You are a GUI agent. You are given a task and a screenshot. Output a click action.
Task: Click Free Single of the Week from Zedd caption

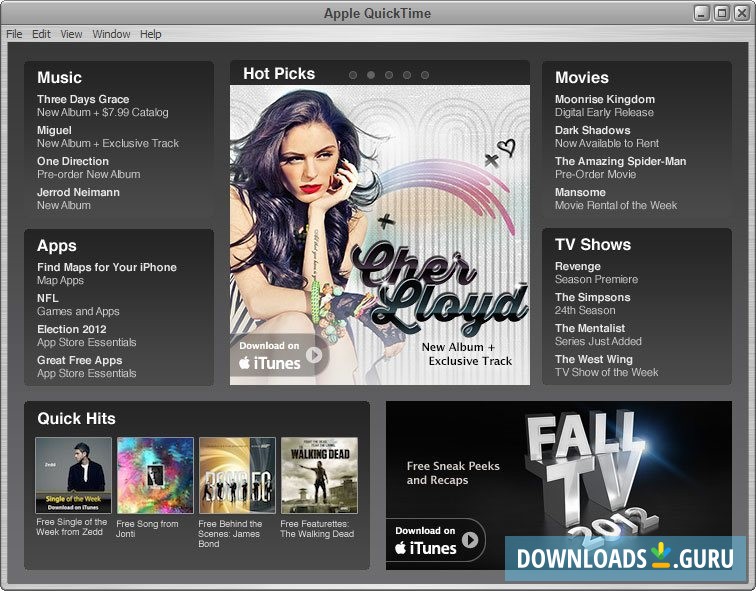click(71, 527)
